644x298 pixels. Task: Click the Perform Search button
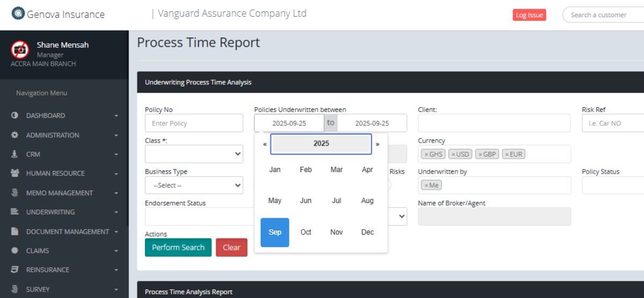coord(178,248)
